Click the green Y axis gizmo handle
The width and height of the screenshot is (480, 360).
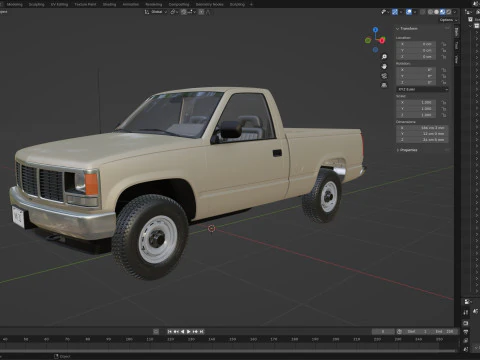368,40
